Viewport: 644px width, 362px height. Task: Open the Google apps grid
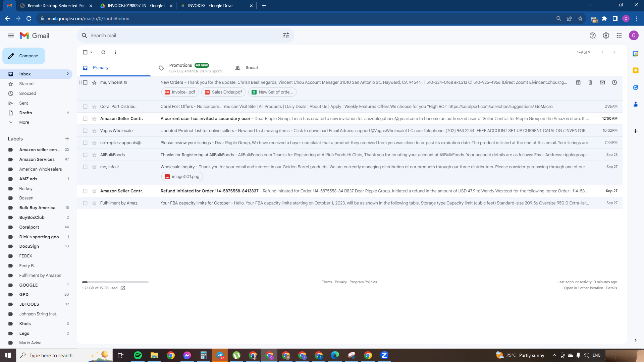point(619,36)
